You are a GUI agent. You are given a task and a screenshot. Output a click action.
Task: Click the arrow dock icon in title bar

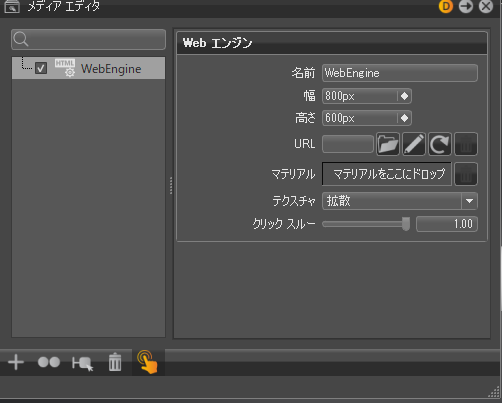466,6
